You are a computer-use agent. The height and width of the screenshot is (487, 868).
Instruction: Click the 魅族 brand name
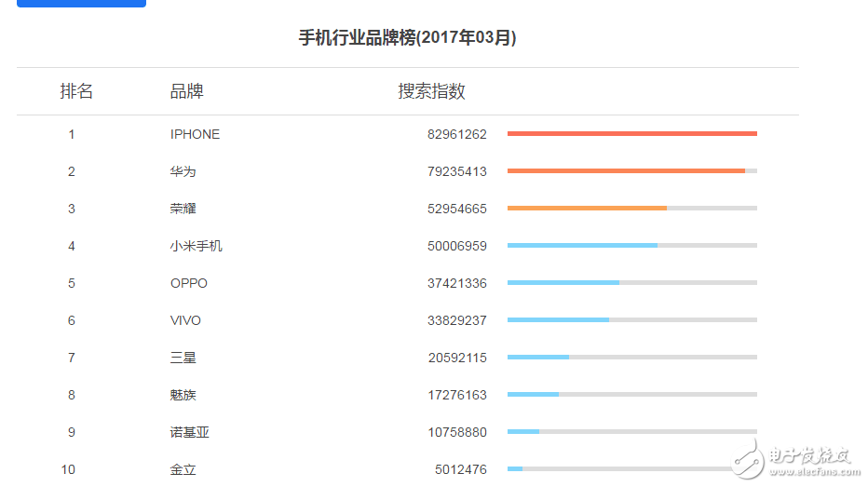pyautogui.click(x=183, y=395)
